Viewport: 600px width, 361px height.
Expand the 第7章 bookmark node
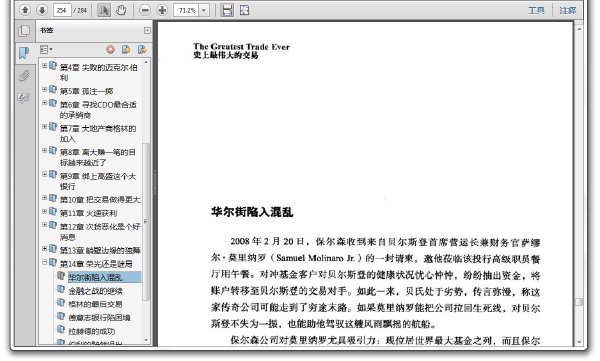pyautogui.click(x=45, y=127)
